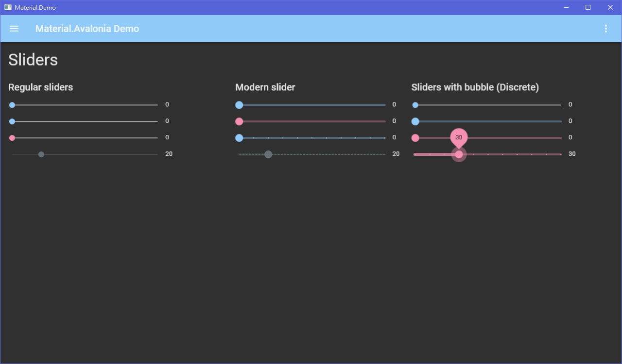Click the pink bubble showing 30
This screenshot has width=622, height=364.
coord(459,137)
